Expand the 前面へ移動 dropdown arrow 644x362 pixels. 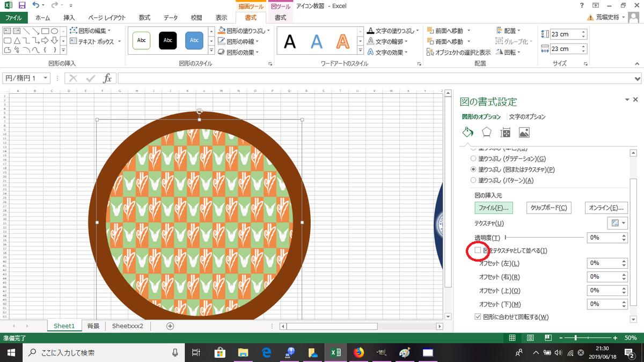click(467, 31)
